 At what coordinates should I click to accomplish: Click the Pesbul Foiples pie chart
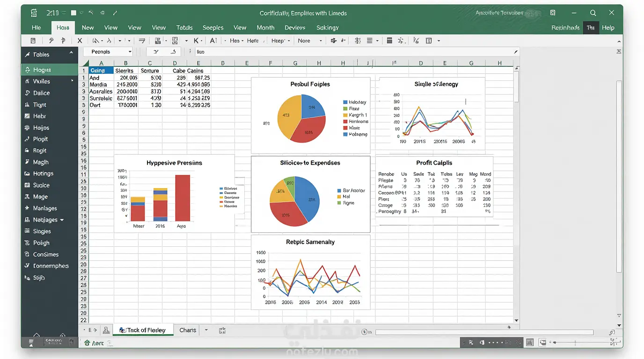[301, 118]
